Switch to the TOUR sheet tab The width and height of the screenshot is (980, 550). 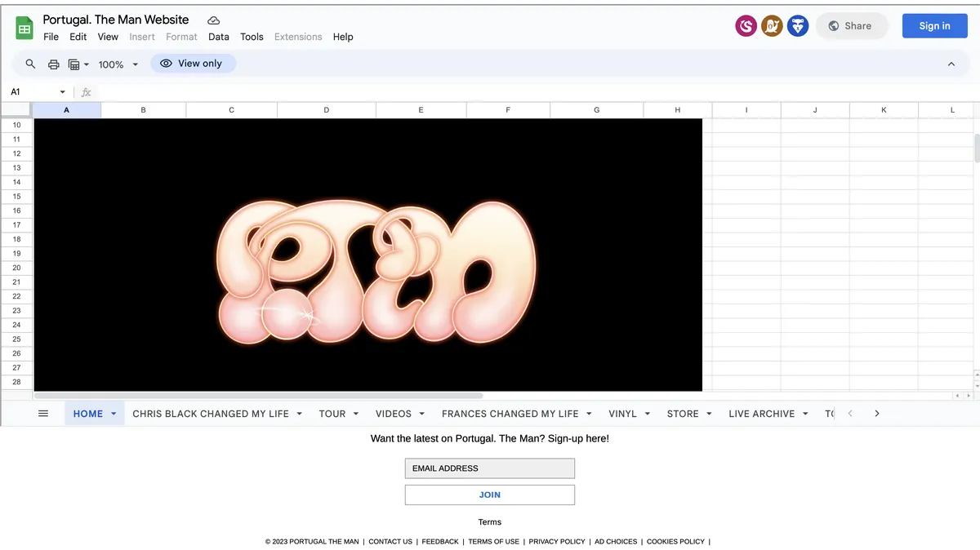(332, 414)
